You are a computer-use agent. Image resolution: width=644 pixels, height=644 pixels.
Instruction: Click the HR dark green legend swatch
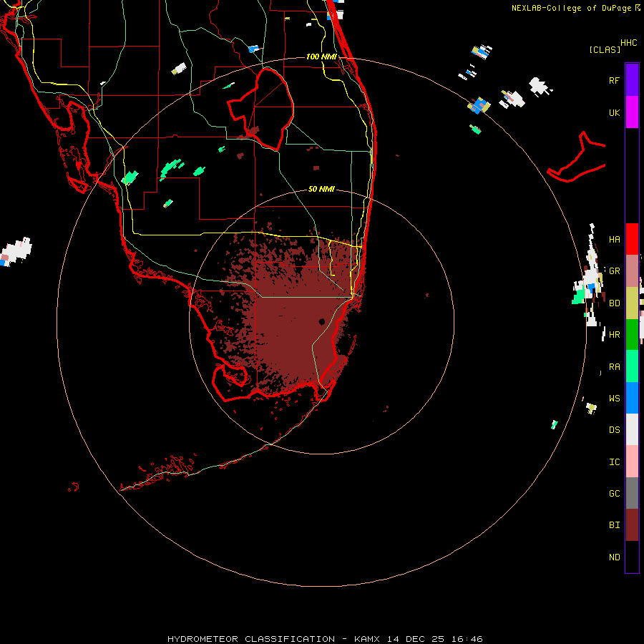click(x=632, y=334)
